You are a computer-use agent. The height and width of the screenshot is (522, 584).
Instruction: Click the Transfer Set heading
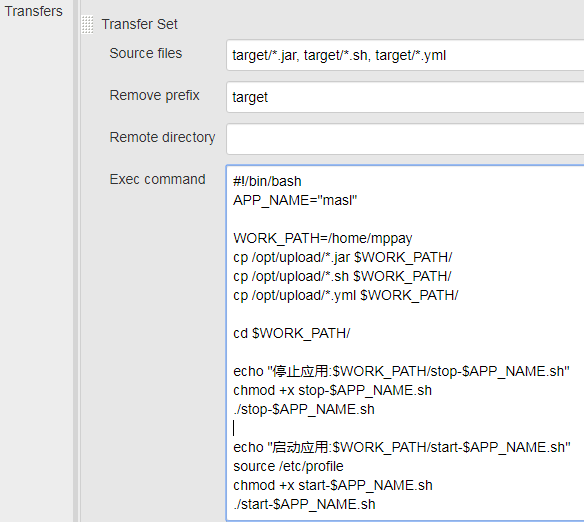point(139,24)
